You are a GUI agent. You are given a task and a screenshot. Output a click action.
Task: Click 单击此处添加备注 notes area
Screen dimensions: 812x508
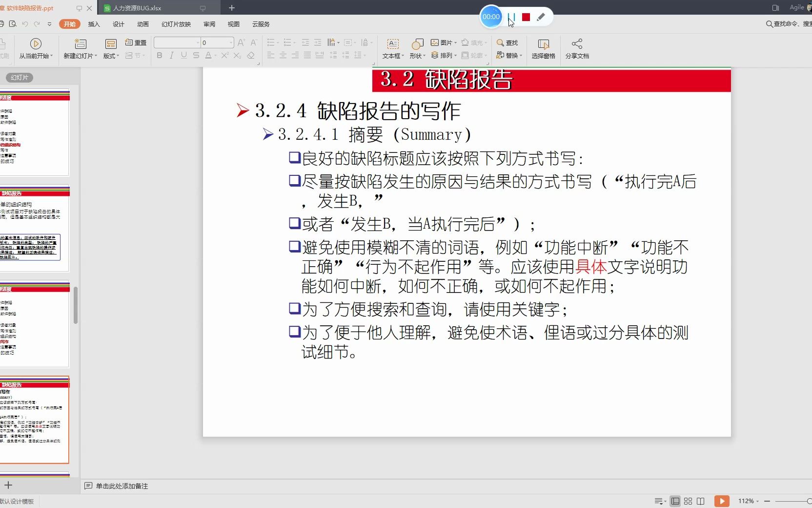pos(122,486)
